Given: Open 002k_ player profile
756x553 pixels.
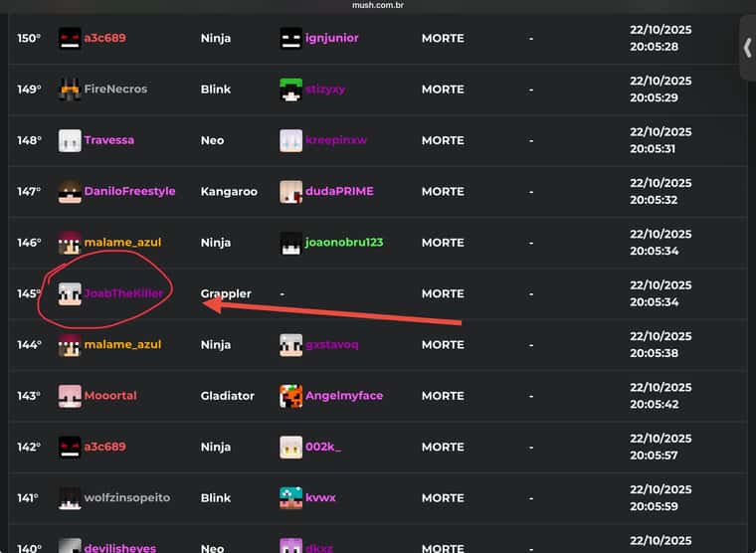Looking at the screenshot, I should tap(323, 447).
